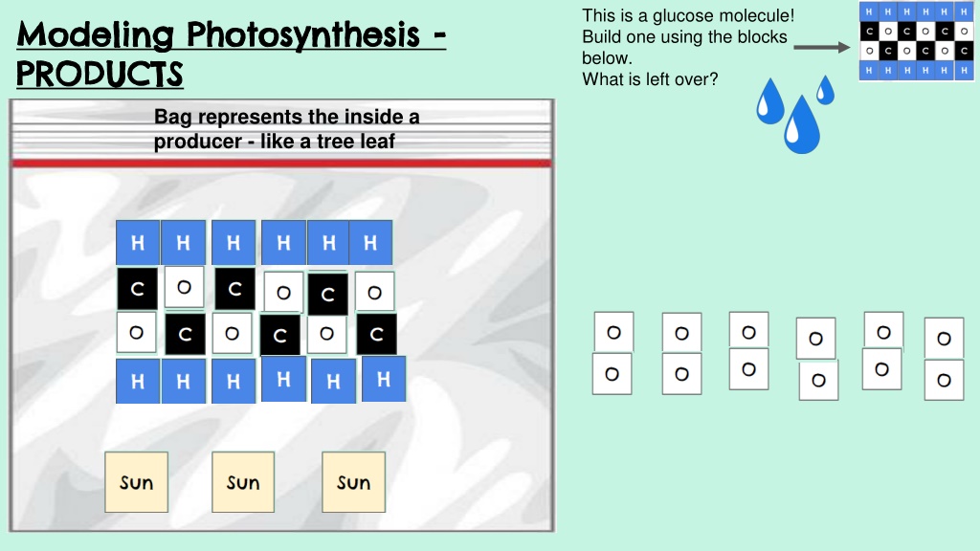Screen dimensions: 980x551
Task: Select the bottom O block of the second leftover pair
Action: point(681,374)
